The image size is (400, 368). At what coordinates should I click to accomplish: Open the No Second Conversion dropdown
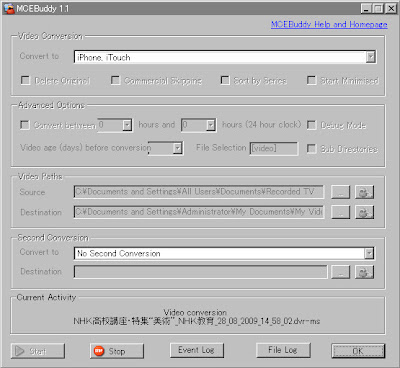[369, 253]
